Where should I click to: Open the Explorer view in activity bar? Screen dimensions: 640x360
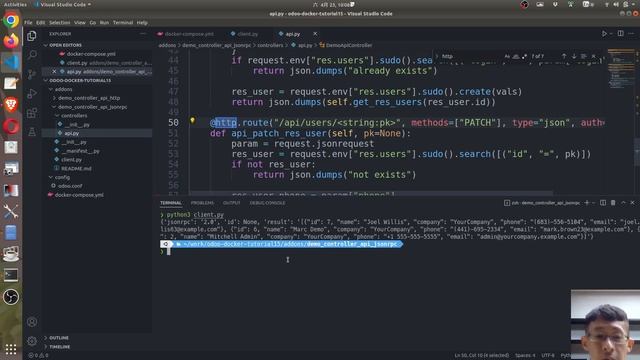tap(32, 36)
